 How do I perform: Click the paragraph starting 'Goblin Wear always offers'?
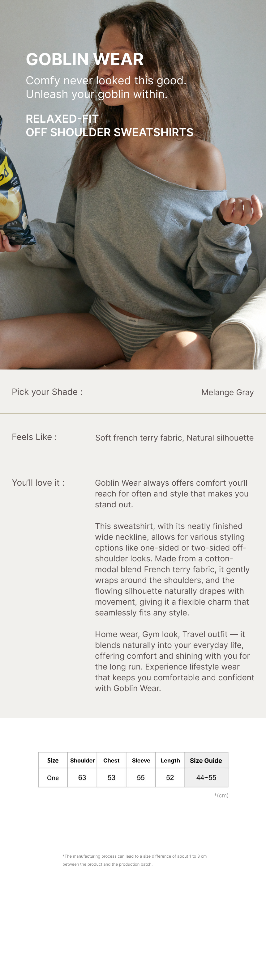pos(171,493)
